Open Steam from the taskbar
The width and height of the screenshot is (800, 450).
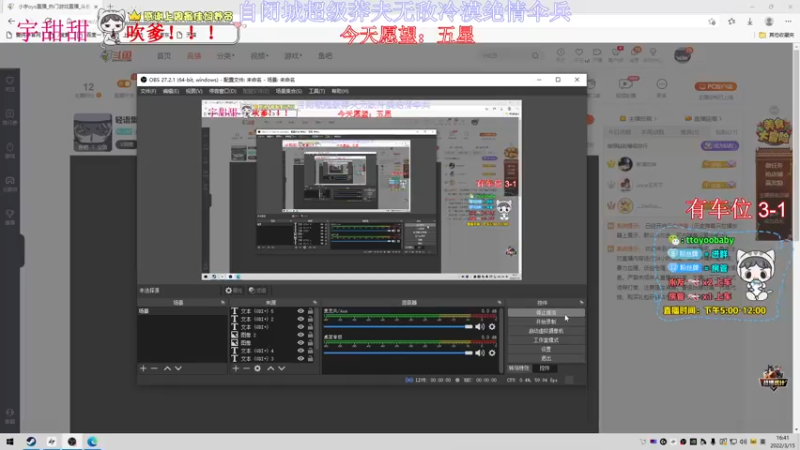(x=31, y=441)
